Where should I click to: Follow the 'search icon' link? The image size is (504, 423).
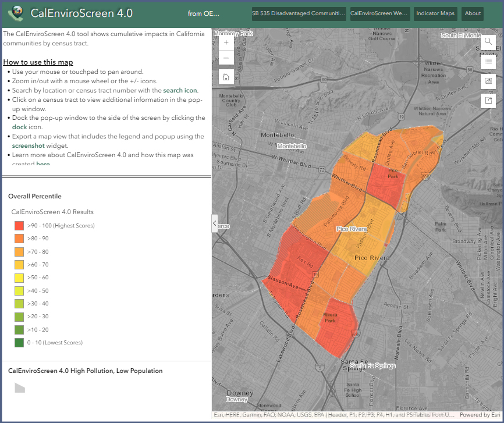(x=180, y=90)
